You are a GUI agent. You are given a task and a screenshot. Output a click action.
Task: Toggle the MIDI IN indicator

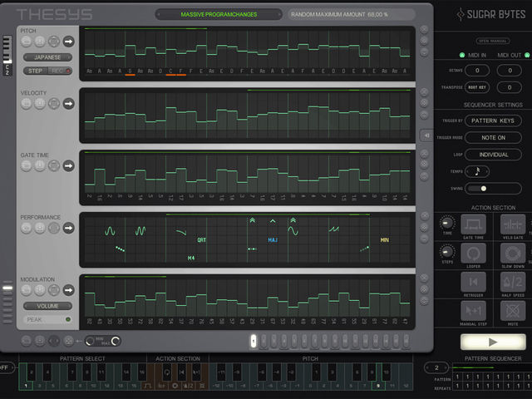[x=462, y=55]
